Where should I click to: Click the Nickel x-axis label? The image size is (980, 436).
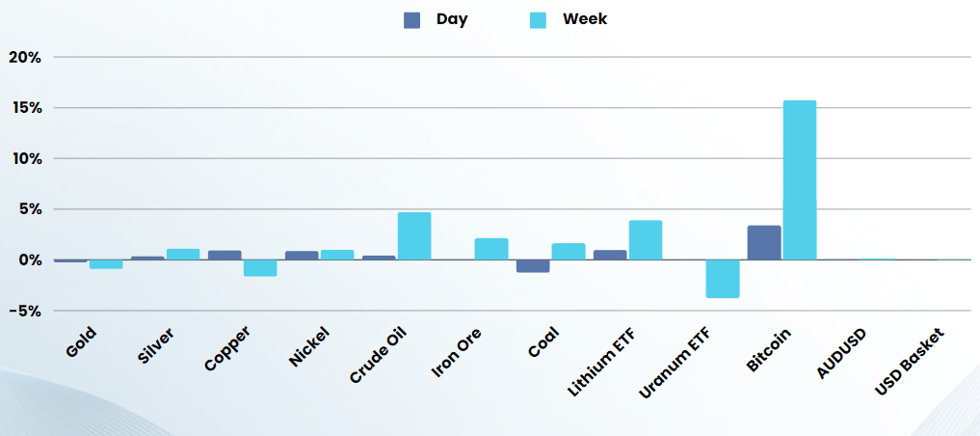(308, 347)
